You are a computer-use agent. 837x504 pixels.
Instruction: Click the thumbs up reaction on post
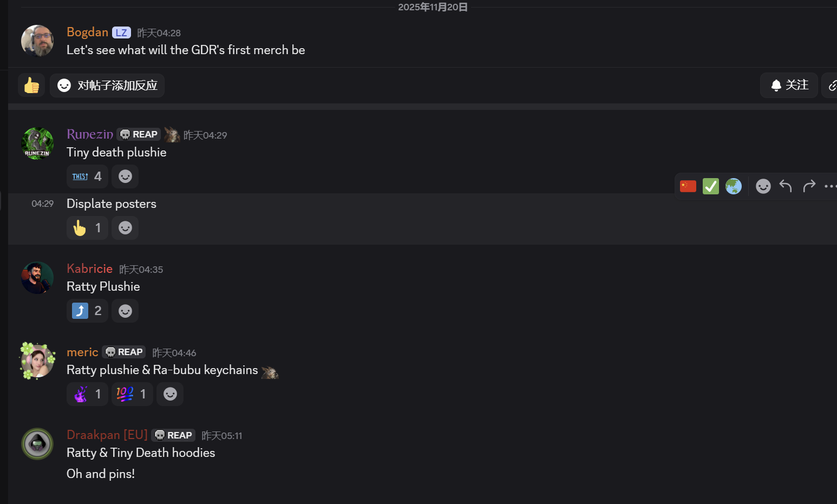[31, 86]
